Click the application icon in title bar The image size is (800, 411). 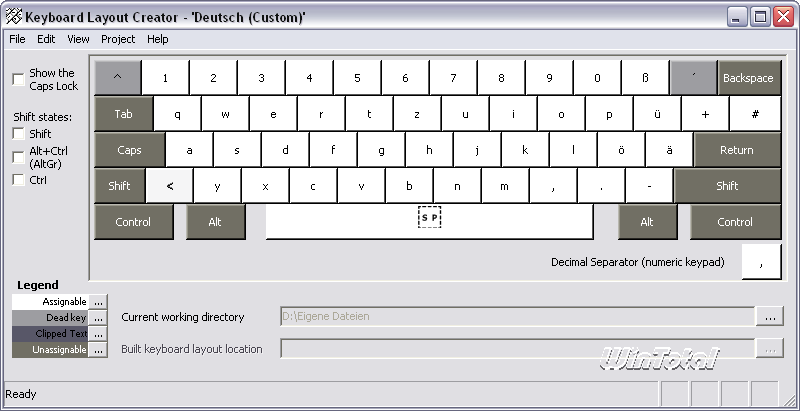(14, 16)
